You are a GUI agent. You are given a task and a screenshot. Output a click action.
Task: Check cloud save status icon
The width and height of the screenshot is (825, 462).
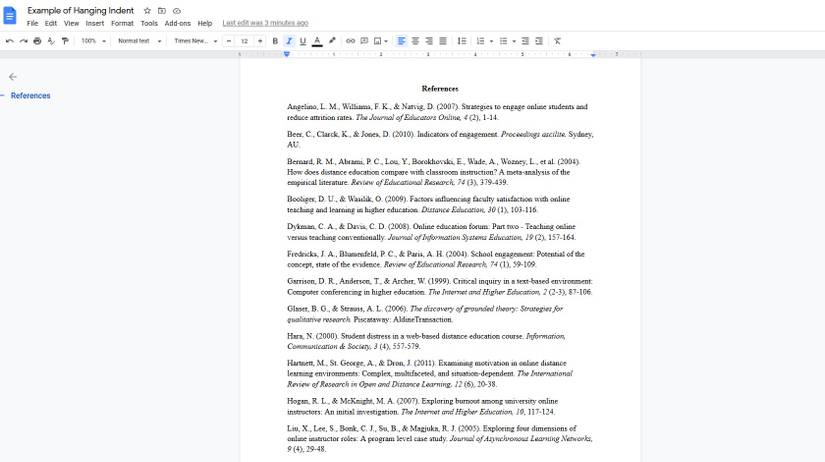point(177,11)
